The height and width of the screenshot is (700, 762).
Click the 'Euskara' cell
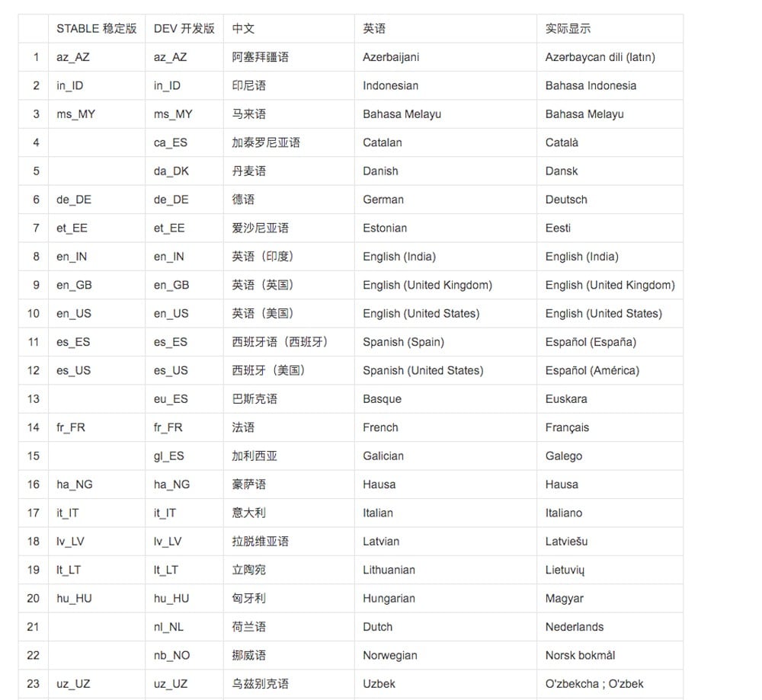click(610, 399)
